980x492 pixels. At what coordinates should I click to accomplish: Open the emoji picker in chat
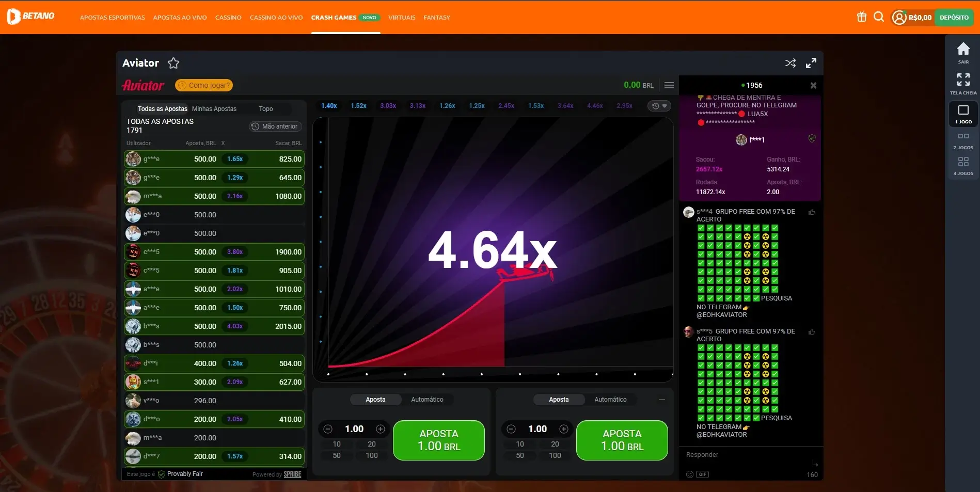coord(689,474)
